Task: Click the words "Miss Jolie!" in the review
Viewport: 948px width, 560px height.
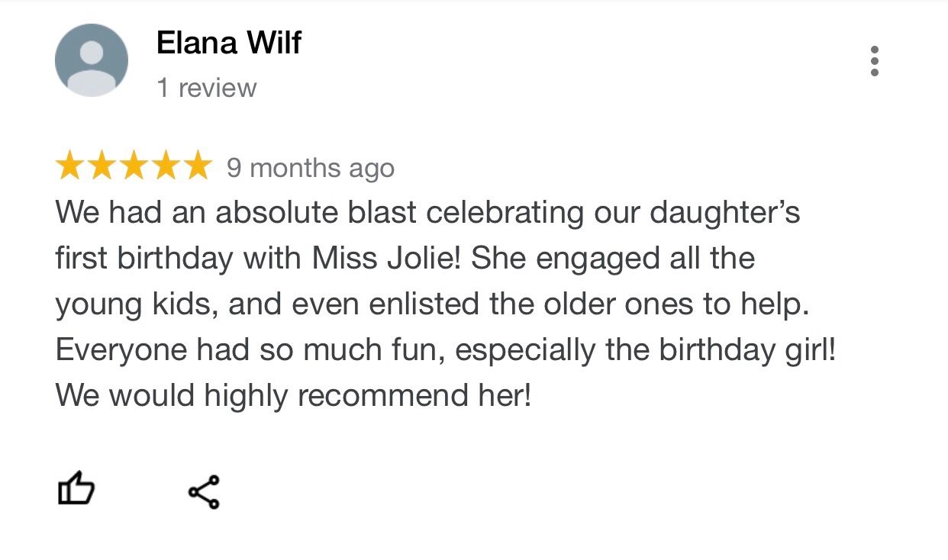Action: point(386,258)
